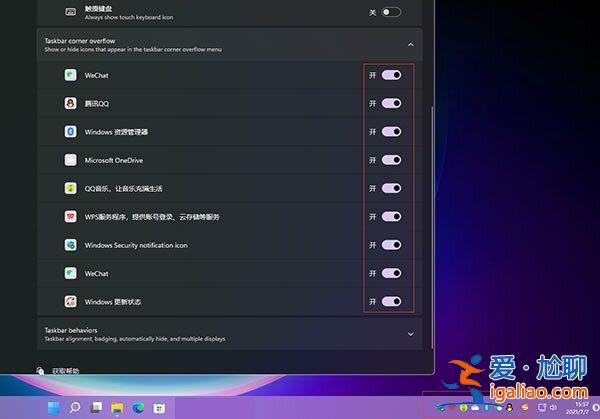The height and width of the screenshot is (419, 600).
Task: Open the Start menu on taskbar
Action: tap(54, 408)
